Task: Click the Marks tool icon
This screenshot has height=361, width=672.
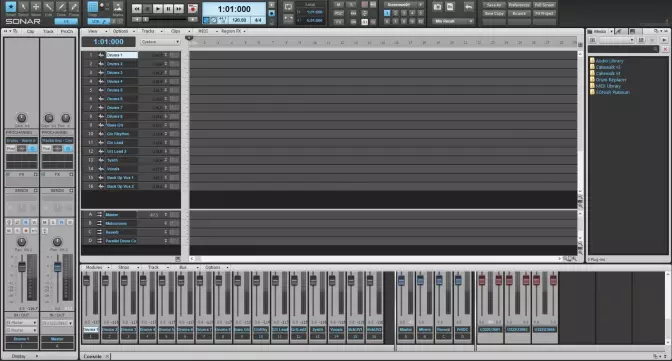Action: [x=118, y=7]
